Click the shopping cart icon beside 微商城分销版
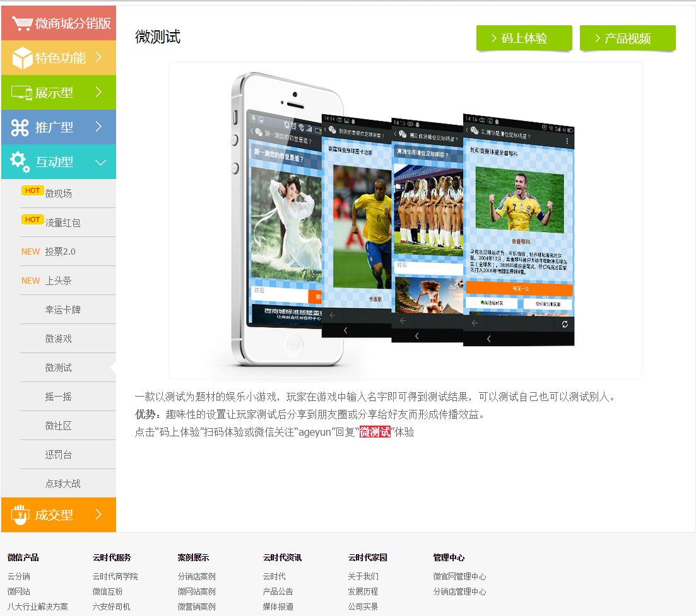This screenshot has height=616, width=696. click(x=23, y=22)
